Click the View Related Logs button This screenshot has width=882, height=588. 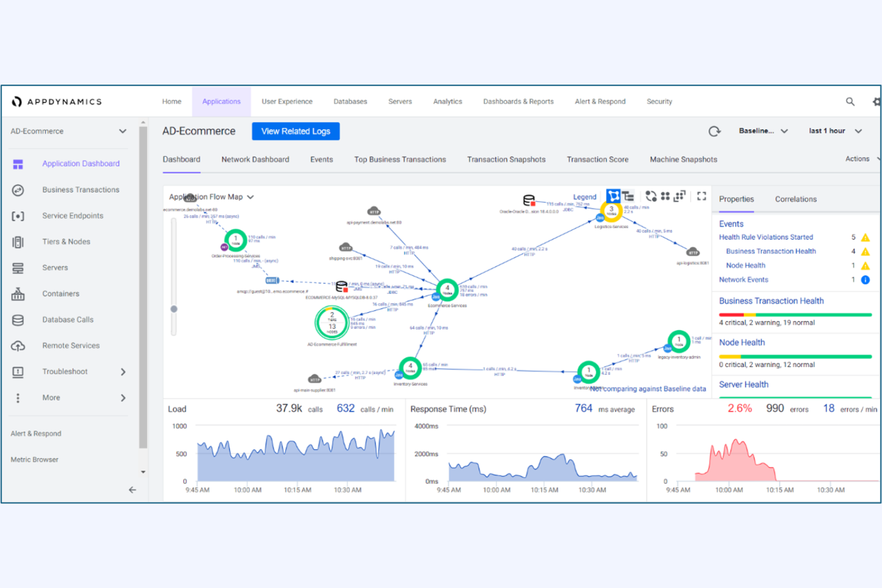click(296, 131)
